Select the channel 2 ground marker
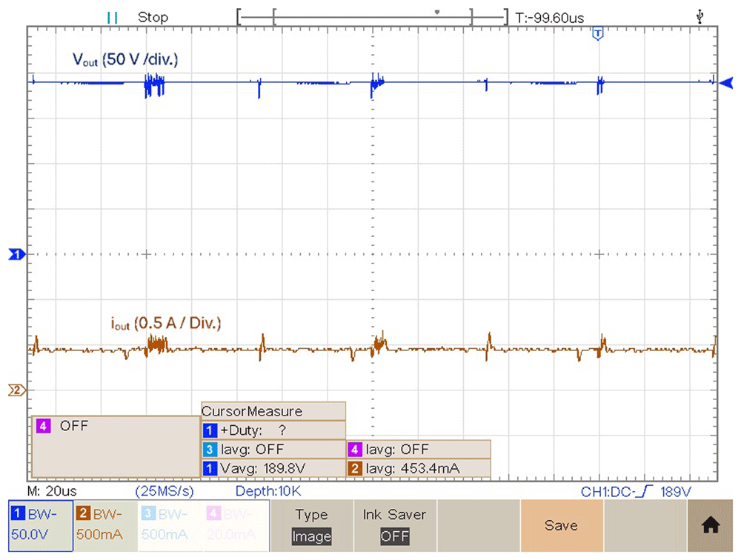 [18, 390]
